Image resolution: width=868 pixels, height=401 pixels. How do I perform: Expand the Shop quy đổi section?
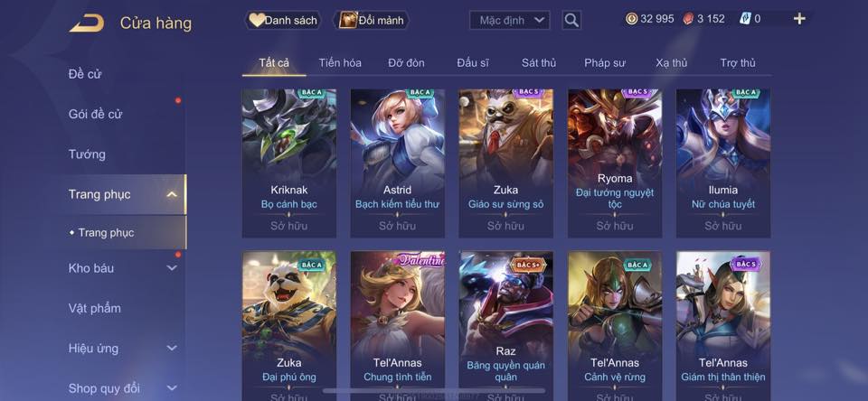(x=172, y=388)
